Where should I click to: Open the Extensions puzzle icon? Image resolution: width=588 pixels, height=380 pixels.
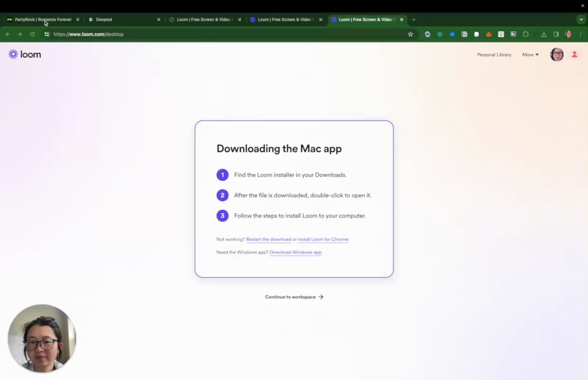click(x=526, y=34)
